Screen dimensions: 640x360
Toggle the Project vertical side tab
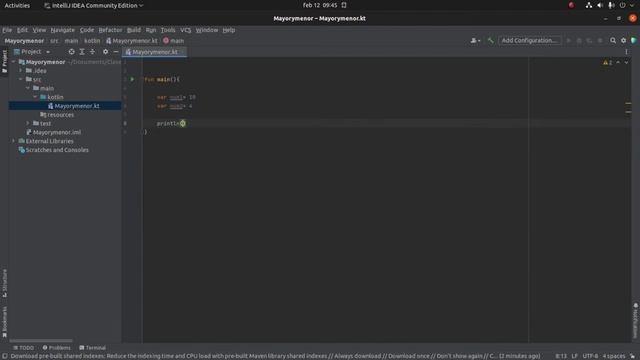tap(4, 62)
